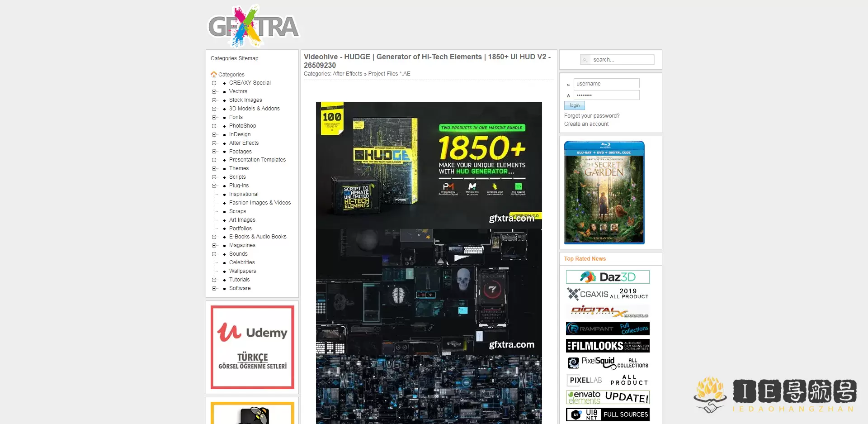
Task: Click inside the search input field
Action: (x=622, y=59)
